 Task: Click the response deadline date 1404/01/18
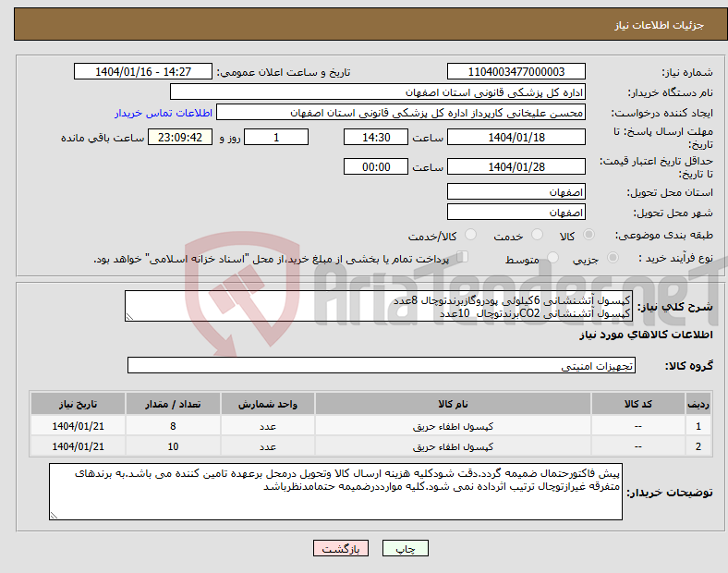[x=516, y=138]
